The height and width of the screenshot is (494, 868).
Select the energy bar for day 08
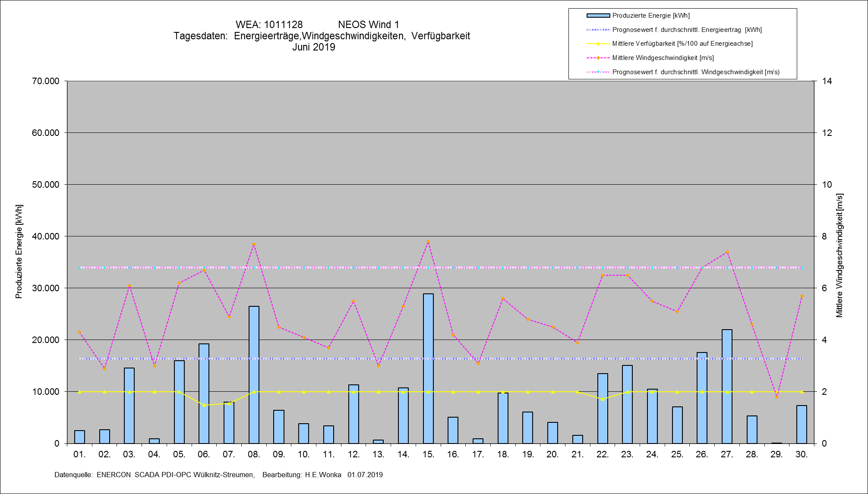tap(254, 374)
